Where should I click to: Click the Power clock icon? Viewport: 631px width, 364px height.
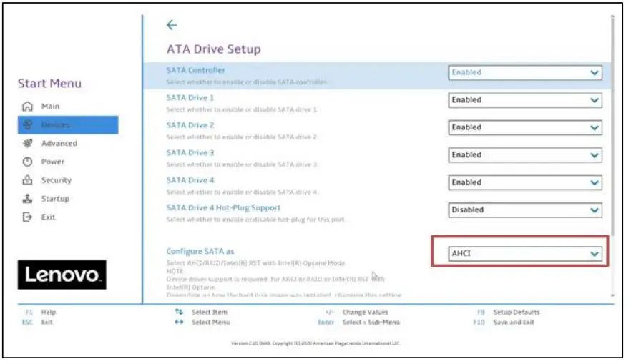click(27, 162)
